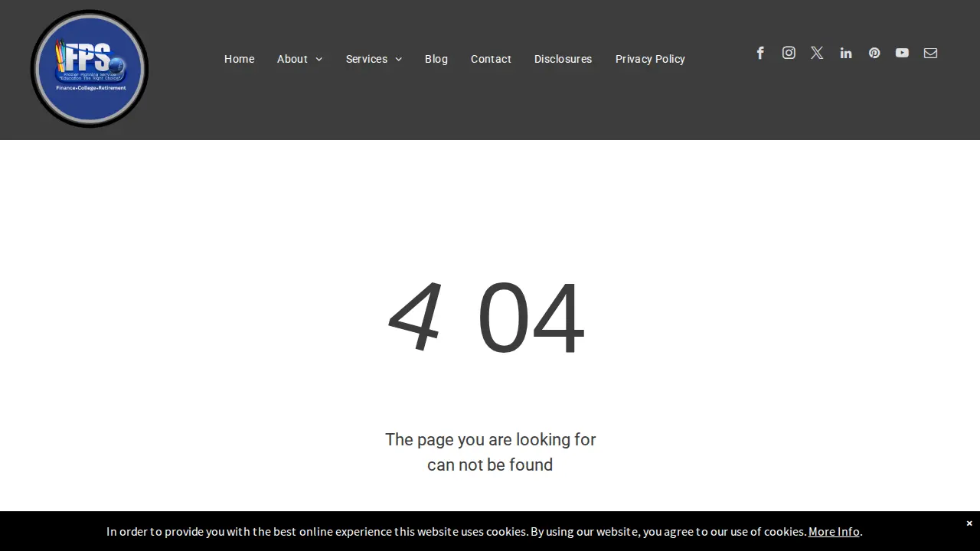
Task: Expand the About menu chevron
Action: point(318,60)
